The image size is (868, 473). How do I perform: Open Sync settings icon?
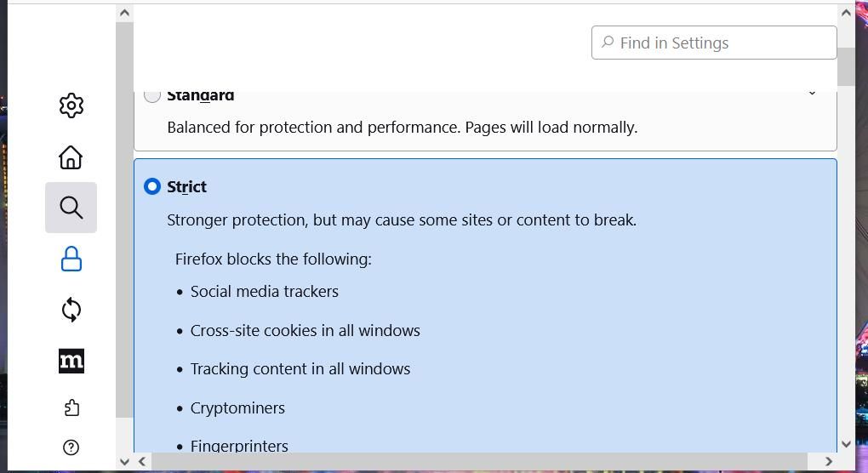click(x=71, y=310)
